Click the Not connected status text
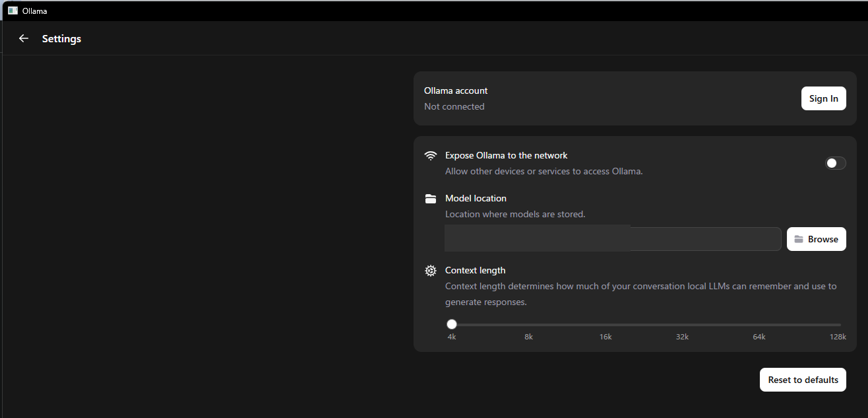This screenshot has height=418, width=868. pyautogui.click(x=454, y=106)
